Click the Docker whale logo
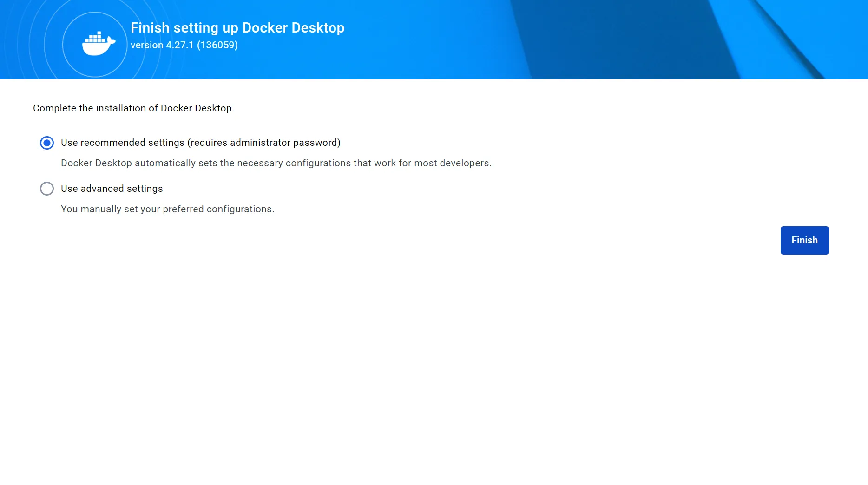868x485 pixels. point(98,44)
